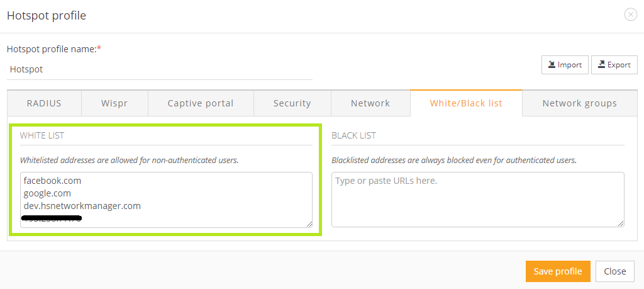Close the Hotspot profile dialog with X icon

[x=630, y=14]
